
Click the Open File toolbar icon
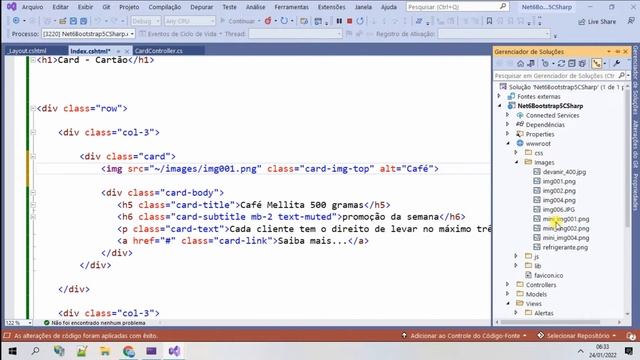pyautogui.click(x=62, y=21)
